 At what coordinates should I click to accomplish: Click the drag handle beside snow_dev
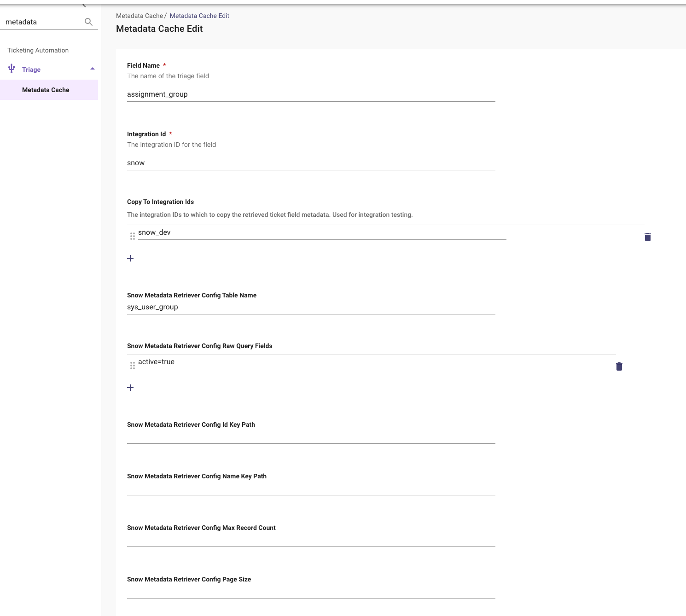[x=133, y=236]
